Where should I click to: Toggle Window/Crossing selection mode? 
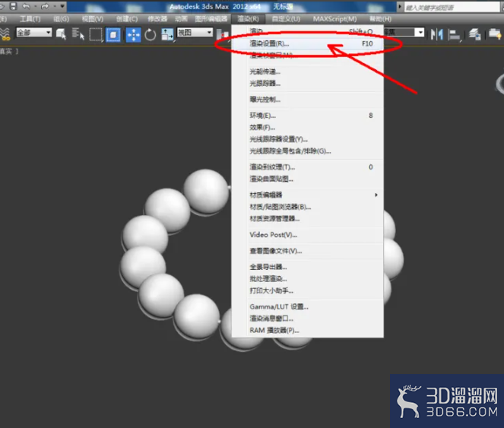[113, 35]
